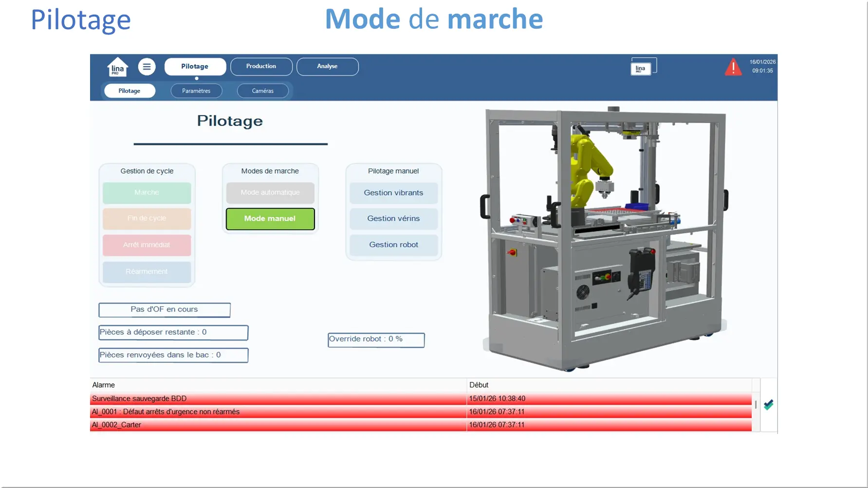Select the Pilotage main tab
The width and height of the screenshot is (868, 488).
coord(195,67)
